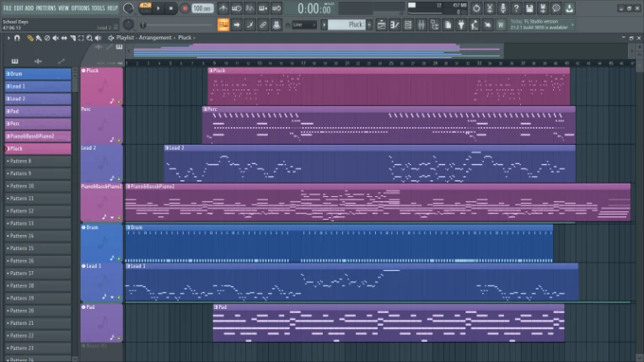Open the VIEW menu
This screenshot has width=644, height=362.
tap(64, 8)
